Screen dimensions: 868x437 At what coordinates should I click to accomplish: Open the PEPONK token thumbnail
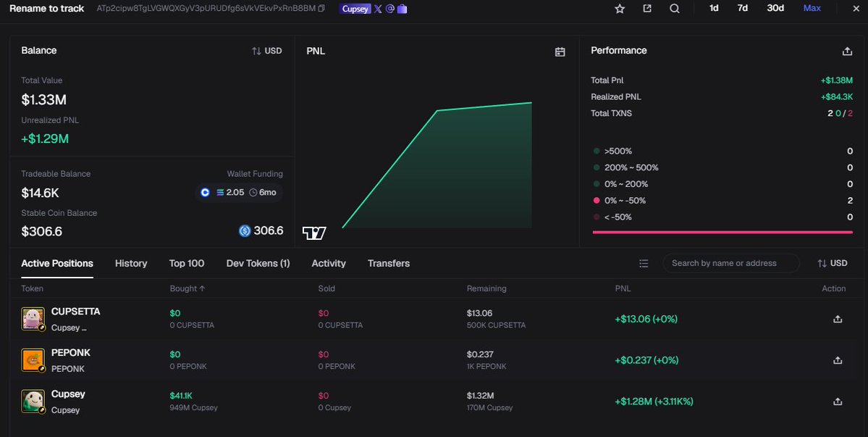[33, 360]
